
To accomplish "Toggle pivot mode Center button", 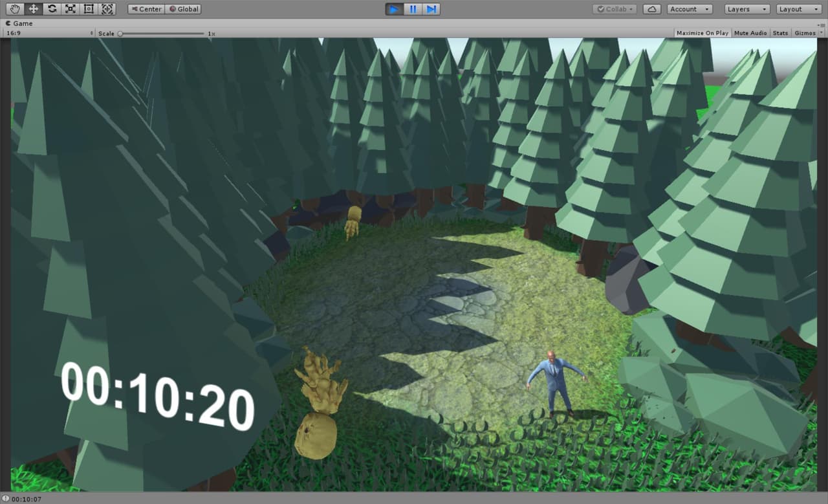I will pos(146,9).
